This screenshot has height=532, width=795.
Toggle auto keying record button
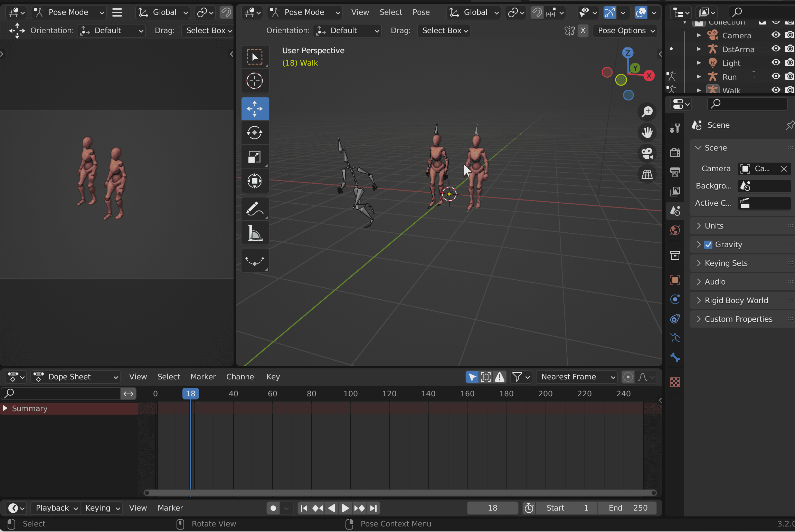tap(273, 508)
